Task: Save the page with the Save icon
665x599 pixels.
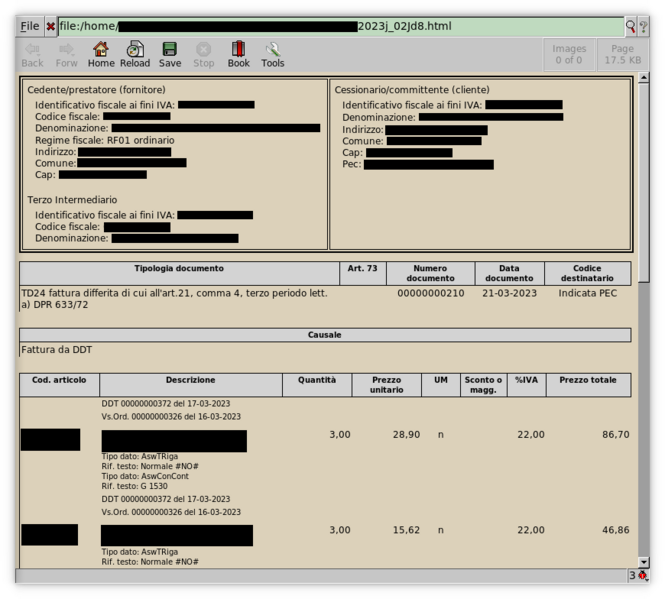Action: (170, 54)
